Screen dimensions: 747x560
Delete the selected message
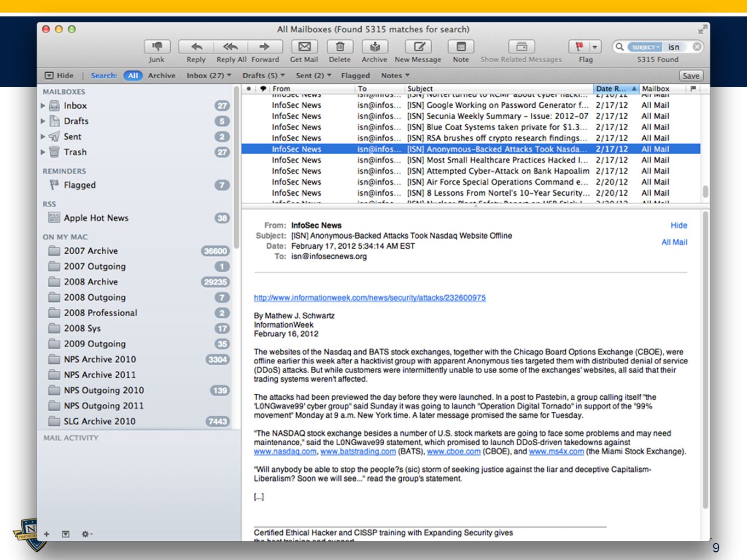[x=340, y=47]
